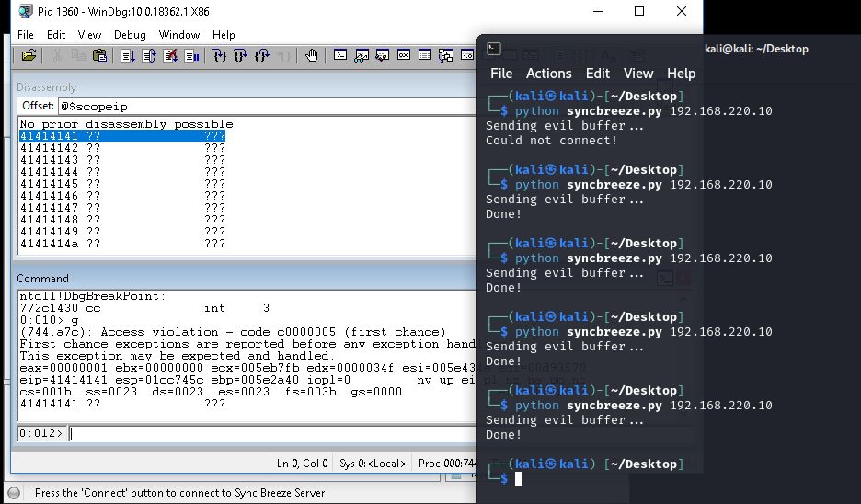The height and width of the screenshot is (504, 861).
Task: Select disassembly row 41414146
Action: pos(122,196)
